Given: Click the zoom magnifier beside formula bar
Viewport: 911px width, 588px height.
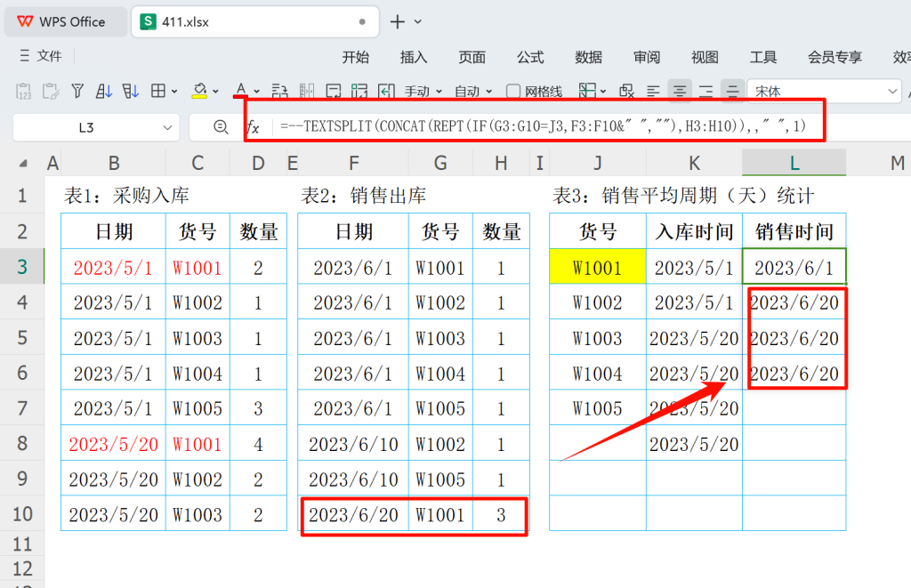Looking at the screenshot, I should (221, 126).
